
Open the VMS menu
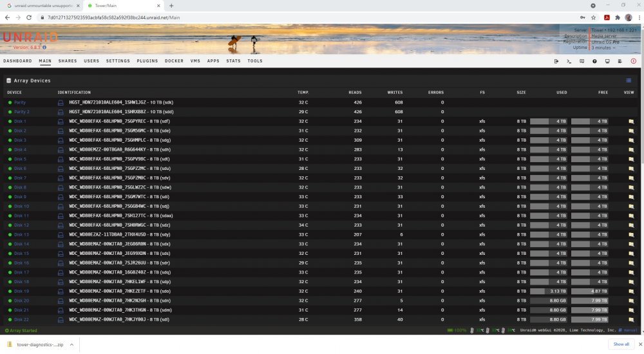[x=196, y=61]
